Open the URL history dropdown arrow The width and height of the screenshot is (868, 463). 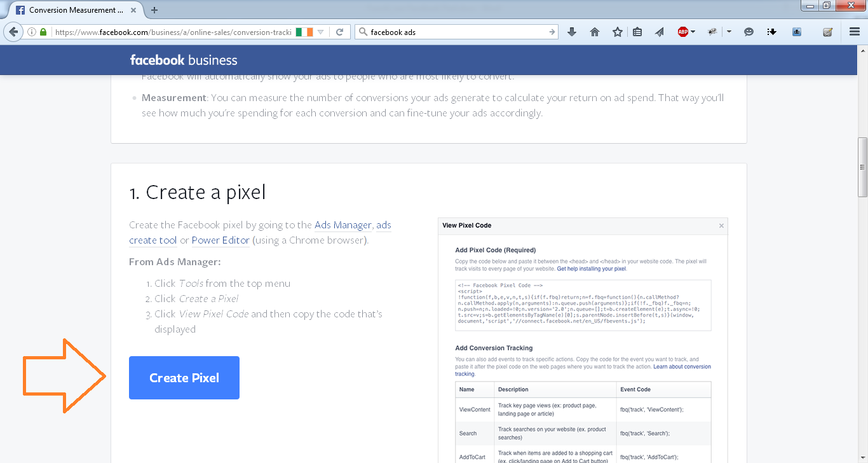[321, 32]
